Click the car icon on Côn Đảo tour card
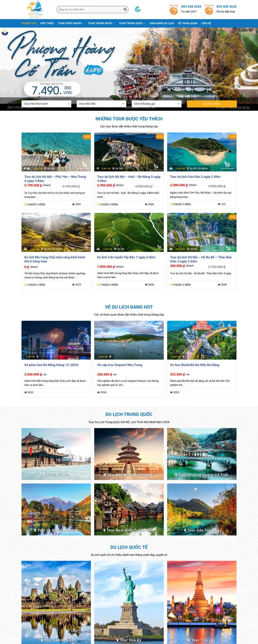Image resolution: width=258 pixels, height=644 pixels. (x=171, y=168)
